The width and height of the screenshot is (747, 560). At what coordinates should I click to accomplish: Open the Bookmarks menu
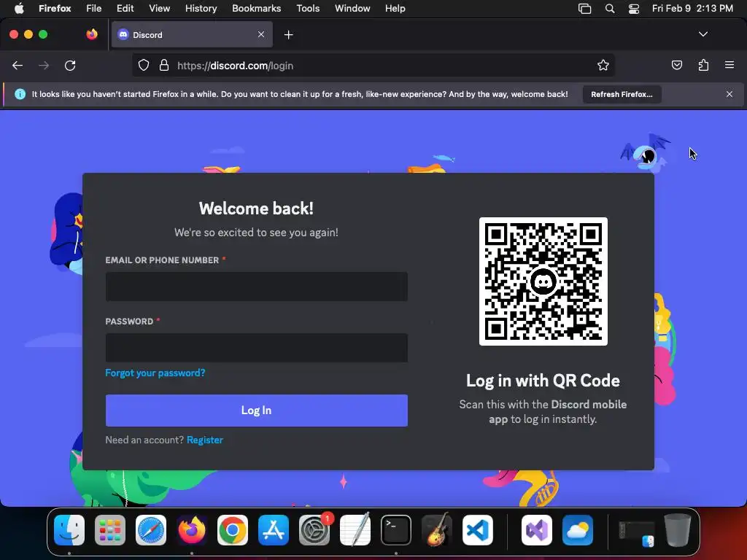[256, 9]
